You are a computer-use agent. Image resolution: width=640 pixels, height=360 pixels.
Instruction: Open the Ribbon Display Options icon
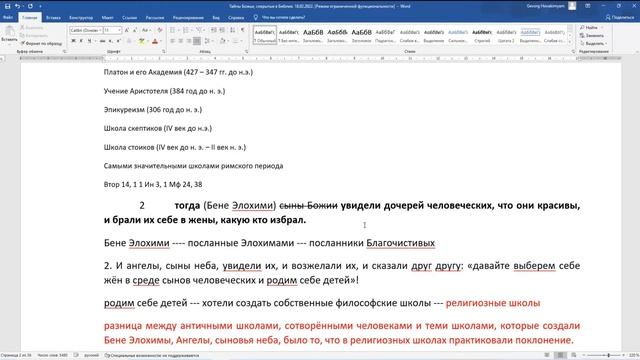point(588,6)
